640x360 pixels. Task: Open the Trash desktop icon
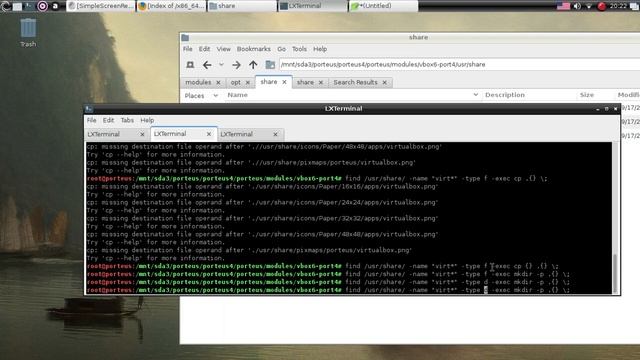pos(28,32)
